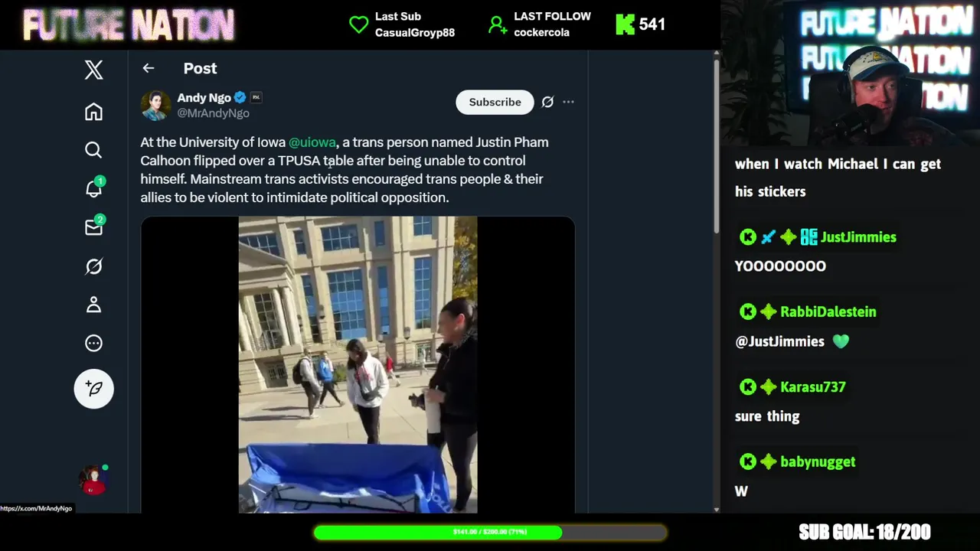Click the streamer webcam feed

click(850, 73)
